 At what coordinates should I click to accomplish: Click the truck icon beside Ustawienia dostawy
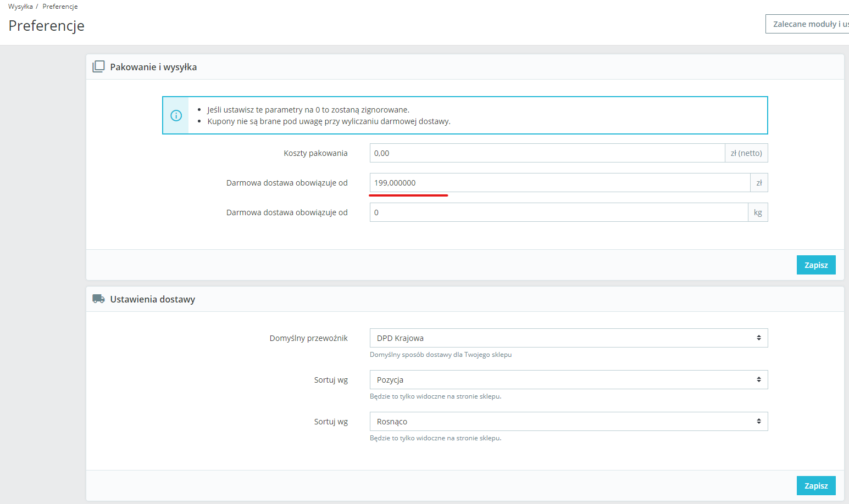(x=98, y=299)
